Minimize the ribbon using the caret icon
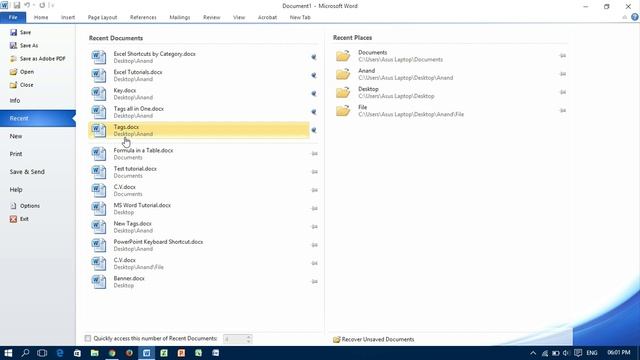Viewport: 640px width, 360px height. click(624, 17)
